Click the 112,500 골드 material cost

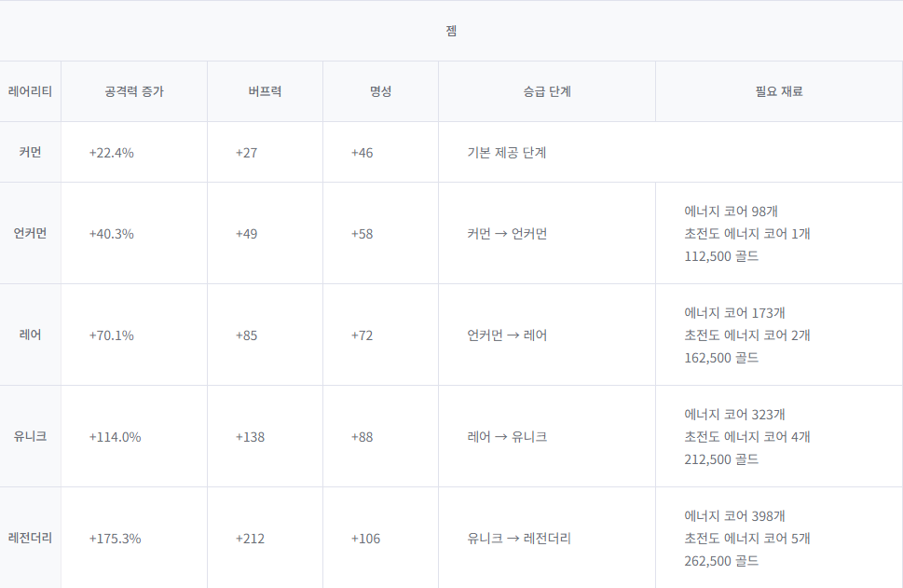tap(721, 256)
